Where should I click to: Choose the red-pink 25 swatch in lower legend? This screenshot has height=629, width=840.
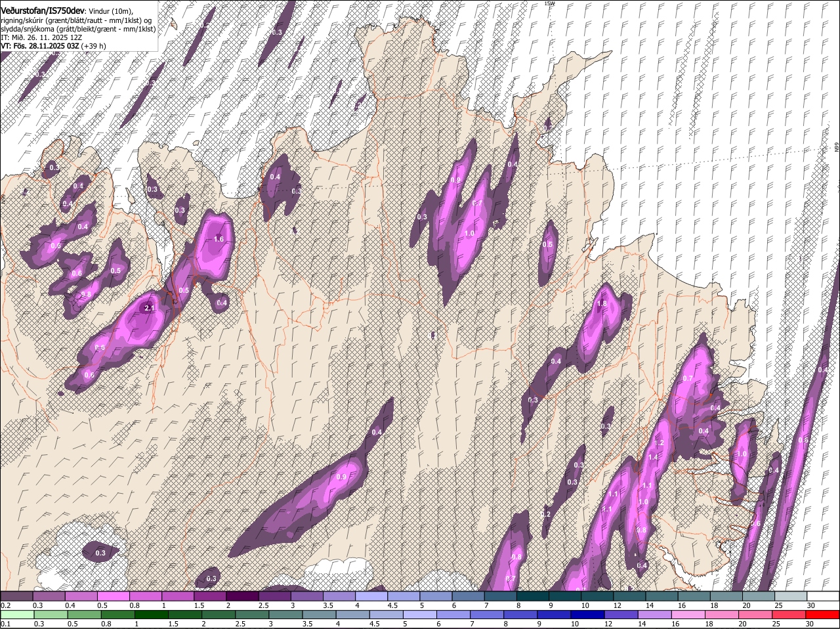tap(788, 615)
